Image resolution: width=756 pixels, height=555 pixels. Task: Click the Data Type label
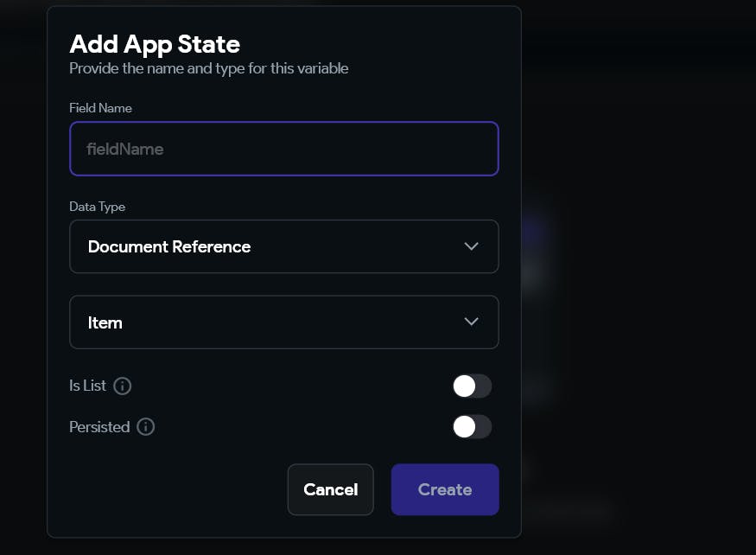(x=97, y=207)
